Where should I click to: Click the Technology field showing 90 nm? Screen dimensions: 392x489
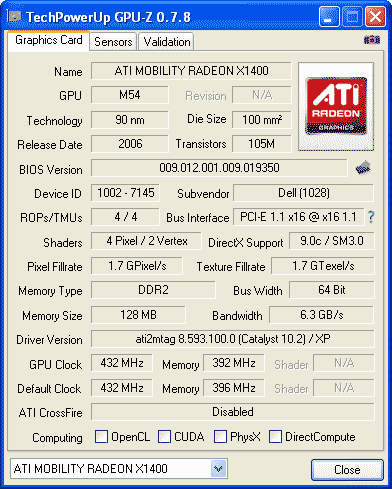click(130, 120)
